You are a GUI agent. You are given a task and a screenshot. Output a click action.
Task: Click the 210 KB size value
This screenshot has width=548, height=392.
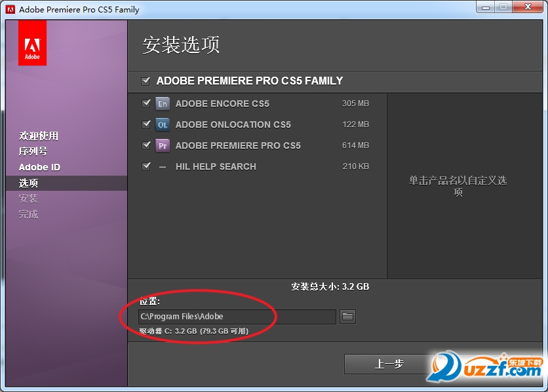[x=355, y=167]
